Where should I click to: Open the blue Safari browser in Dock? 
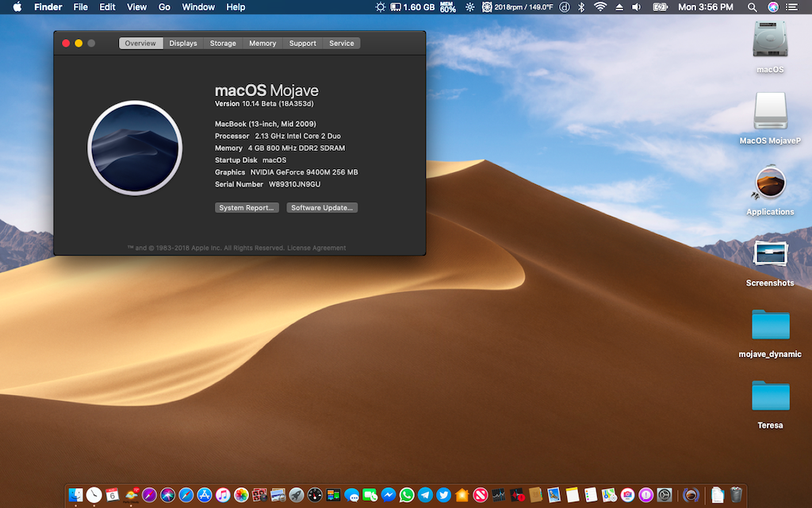point(186,495)
